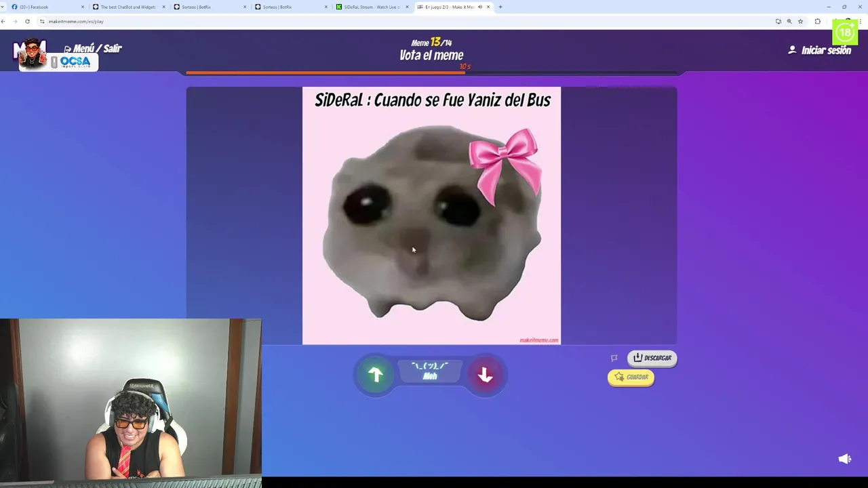Report the meme with the flag icon
This screenshot has height=488, width=868.
point(614,358)
